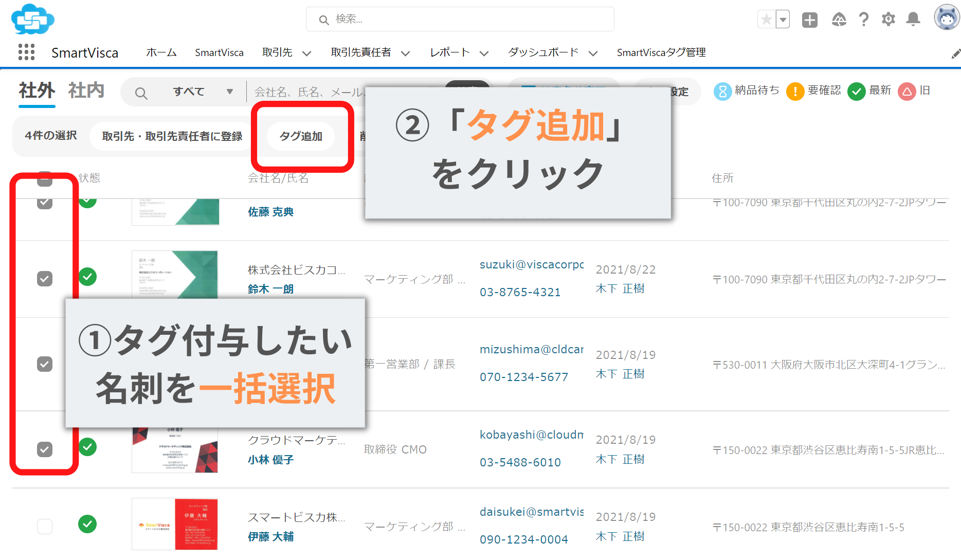Click the 最新 green check status icon
Image resolution: width=961 pixels, height=560 pixels.
[856, 92]
